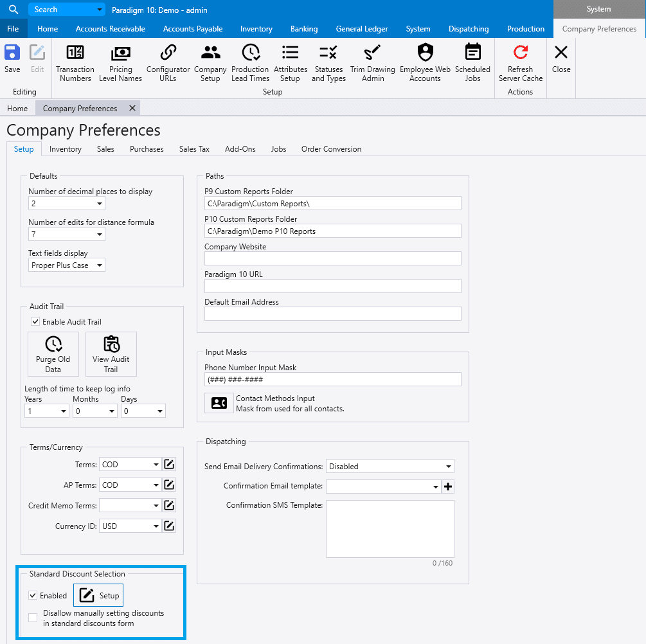Refresh the server cache
The width and height of the screenshot is (646, 644).
pos(521,62)
